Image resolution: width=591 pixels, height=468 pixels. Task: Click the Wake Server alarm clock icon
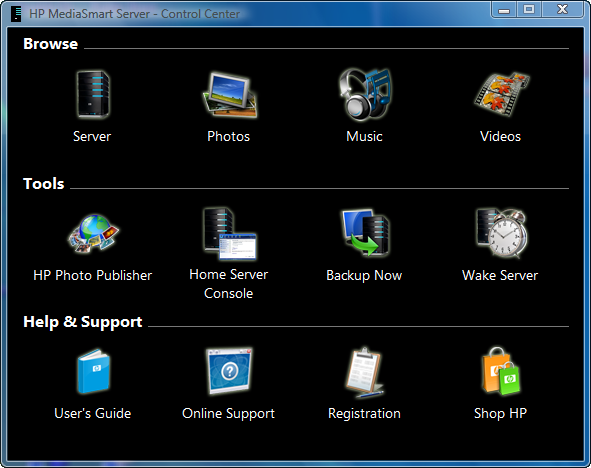(x=501, y=233)
